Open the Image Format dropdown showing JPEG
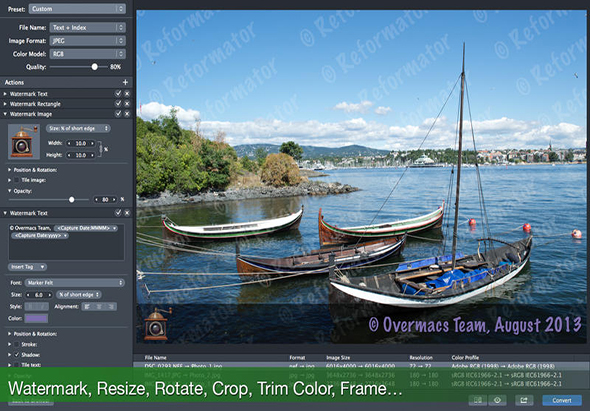The image size is (590, 411). 88,41
